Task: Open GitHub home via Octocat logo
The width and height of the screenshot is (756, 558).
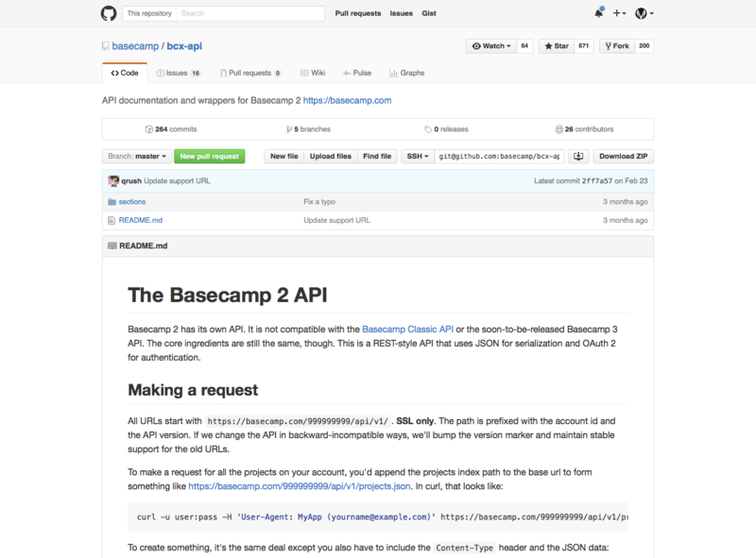Action: click(109, 13)
